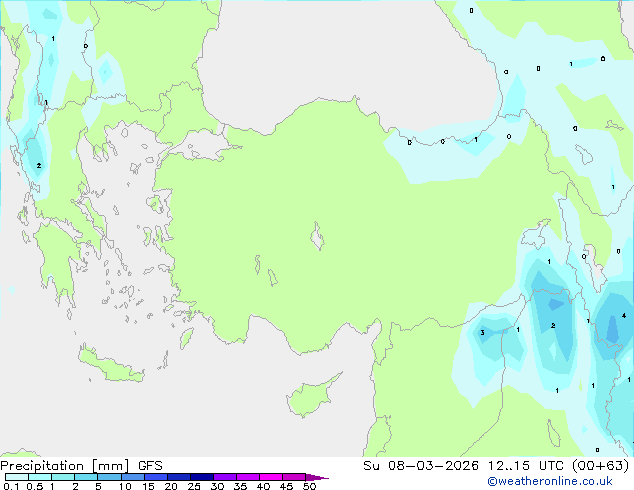
Task: Choose the 2–5 mm legend swatch
Action: click(x=86, y=477)
